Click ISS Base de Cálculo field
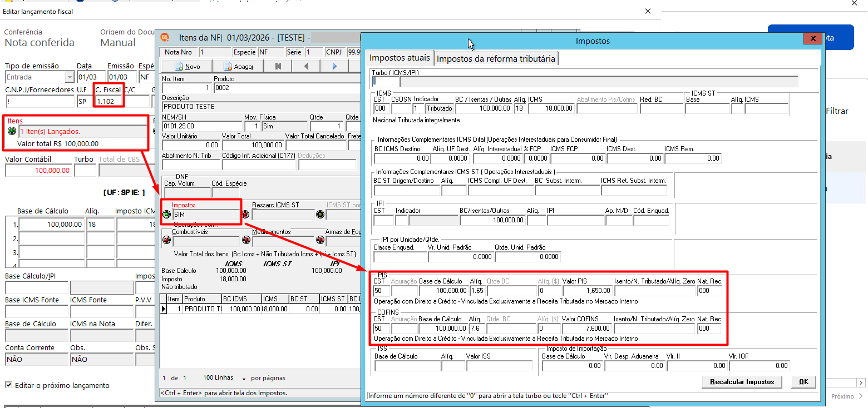This screenshot has height=408, width=868. click(x=406, y=366)
